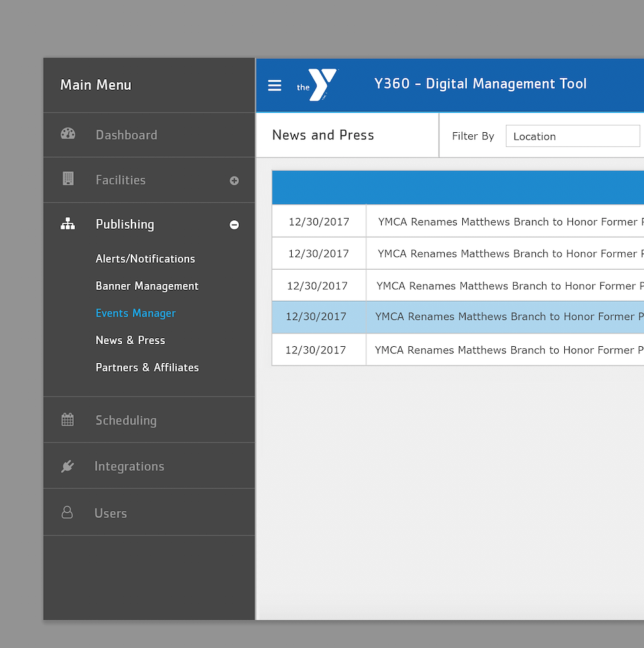Open the Location filter dropdown
The image size is (644, 648).
click(x=572, y=136)
